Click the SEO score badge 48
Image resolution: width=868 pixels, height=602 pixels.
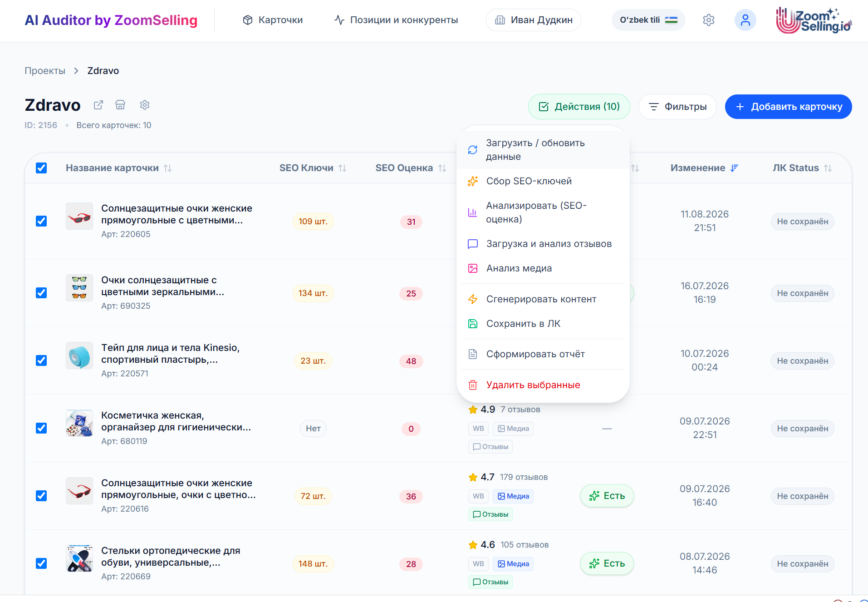[411, 361]
